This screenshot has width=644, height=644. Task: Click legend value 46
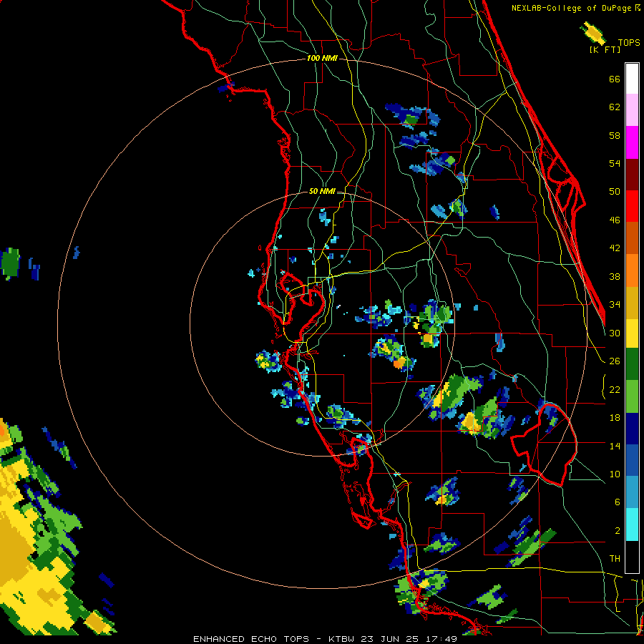click(615, 220)
